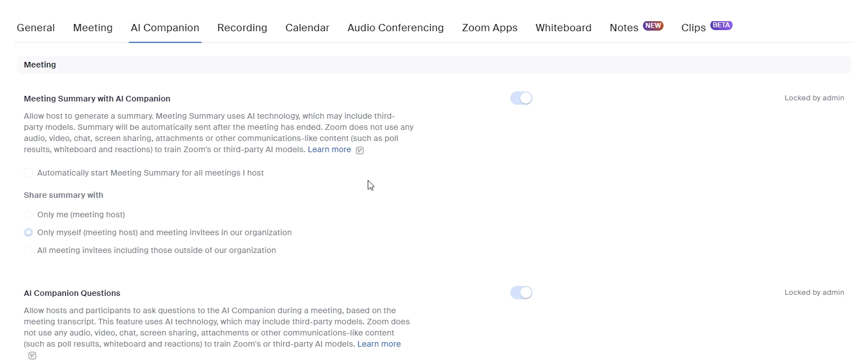This screenshot has height=360, width=868.
Task: Switch to the Zoom Apps tab
Action: pos(490,27)
